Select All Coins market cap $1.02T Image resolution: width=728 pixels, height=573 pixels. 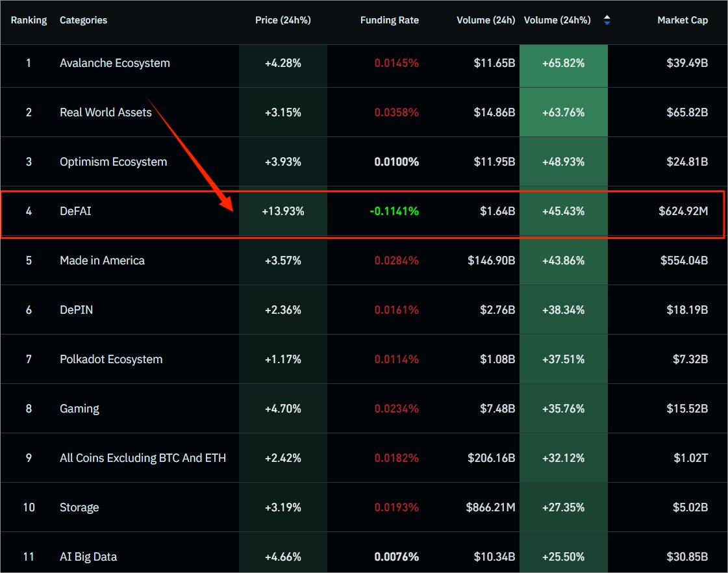(691, 458)
